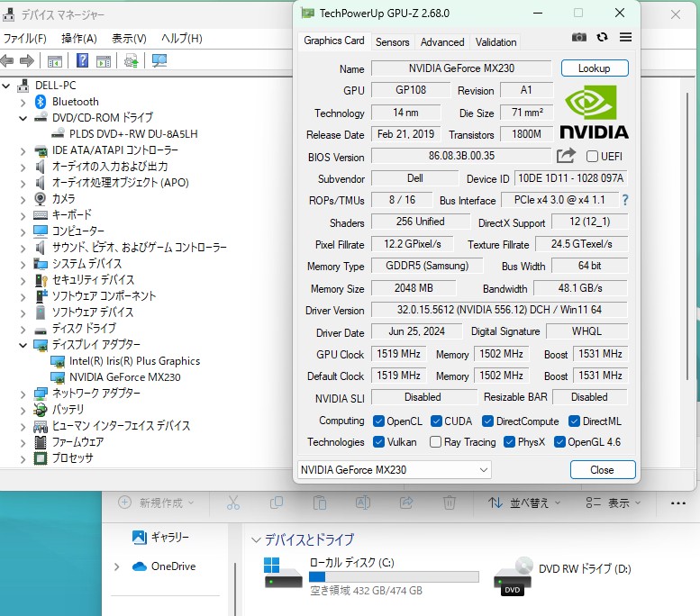Click the blue help icon in Device Manager toolbar
This screenshot has width=700, height=616.
[83, 60]
